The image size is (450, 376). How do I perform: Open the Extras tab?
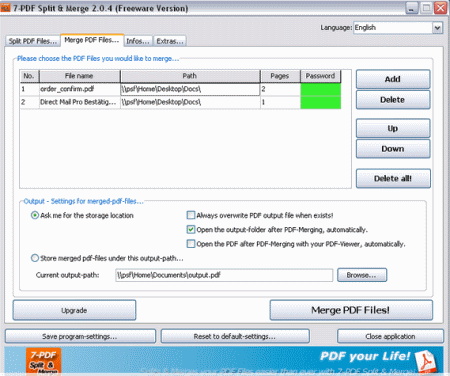coord(170,41)
